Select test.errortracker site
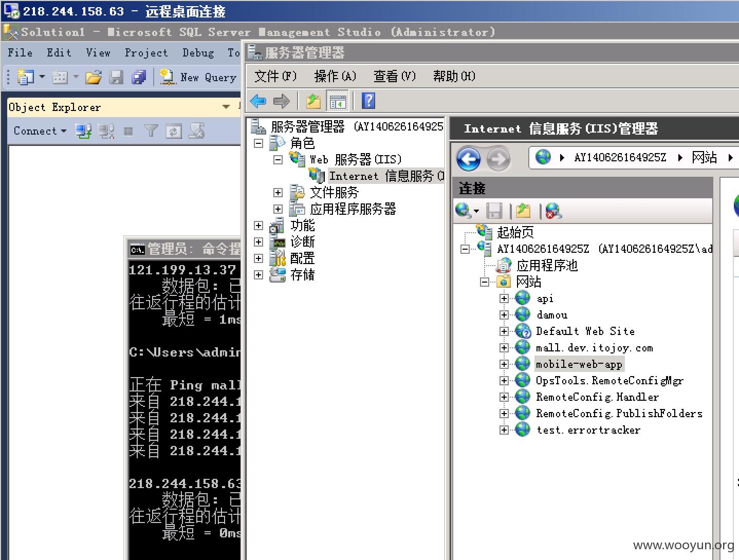Viewport: 739px width, 560px height. (x=588, y=430)
